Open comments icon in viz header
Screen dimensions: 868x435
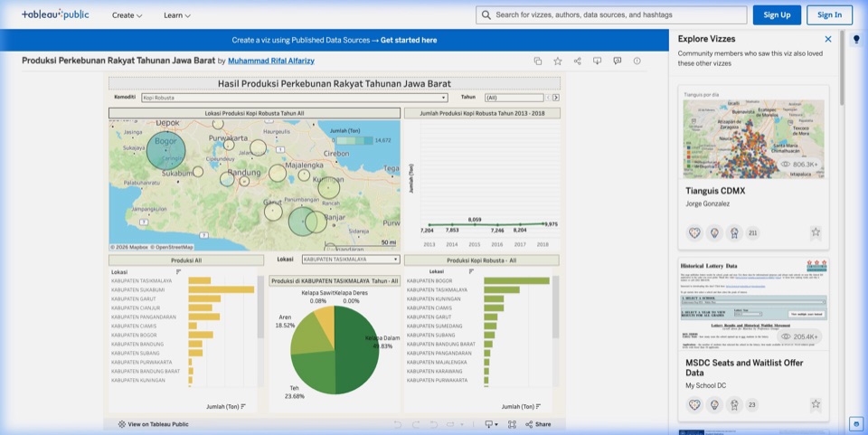coord(618,61)
